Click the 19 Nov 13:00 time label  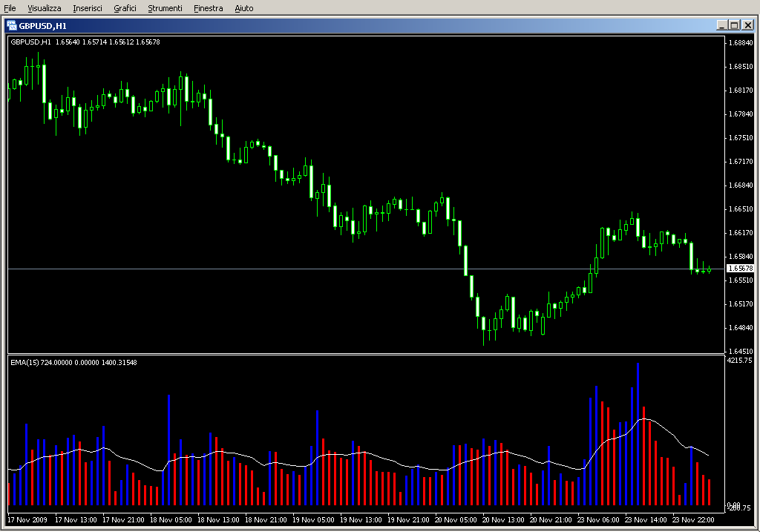(x=361, y=520)
